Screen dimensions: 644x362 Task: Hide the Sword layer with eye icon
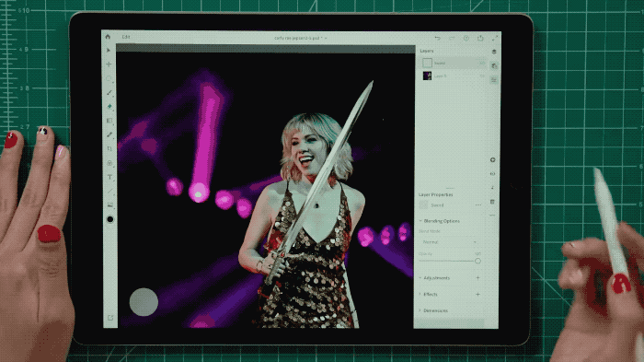pos(482,63)
